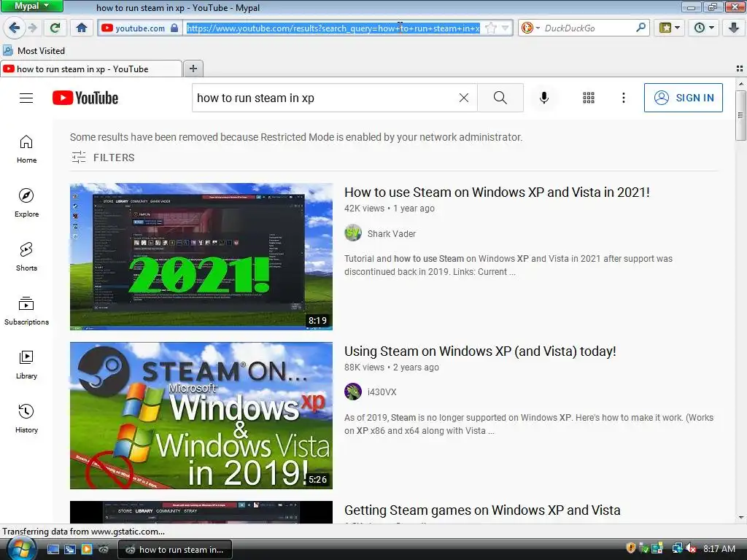Image resolution: width=747 pixels, height=560 pixels.
Task: Open Subscriptions in sidebar
Action: click(x=26, y=311)
